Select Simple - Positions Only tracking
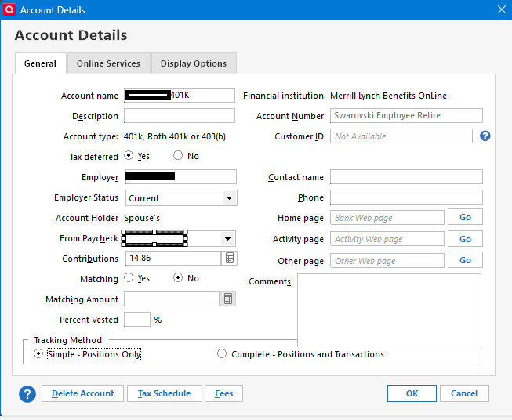 (38, 353)
